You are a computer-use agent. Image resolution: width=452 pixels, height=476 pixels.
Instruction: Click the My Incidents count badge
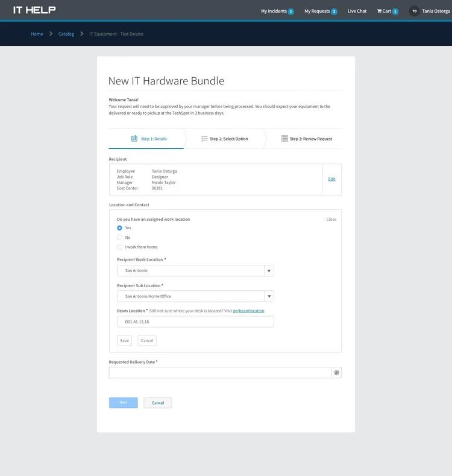pyautogui.click(x=290, y=11)
